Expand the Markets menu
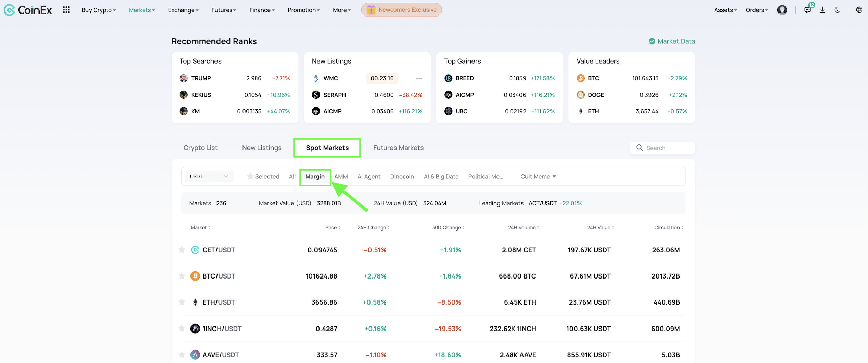The height and width of the screenshot is (363, 868). pos(142,10)
